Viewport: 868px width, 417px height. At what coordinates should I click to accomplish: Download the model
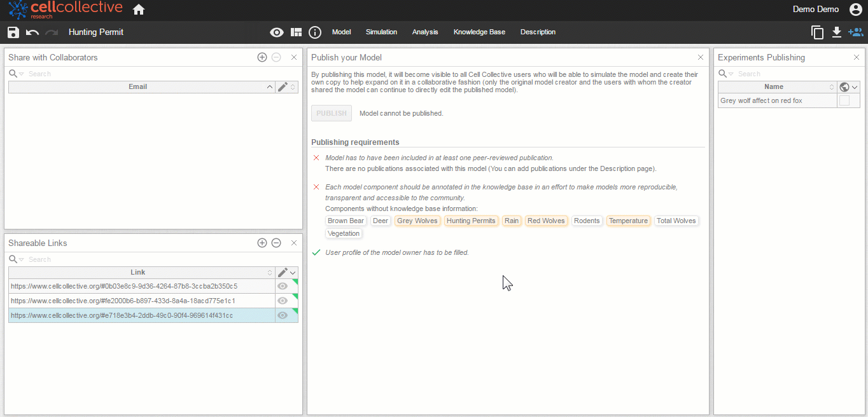[x=837, y=32]
